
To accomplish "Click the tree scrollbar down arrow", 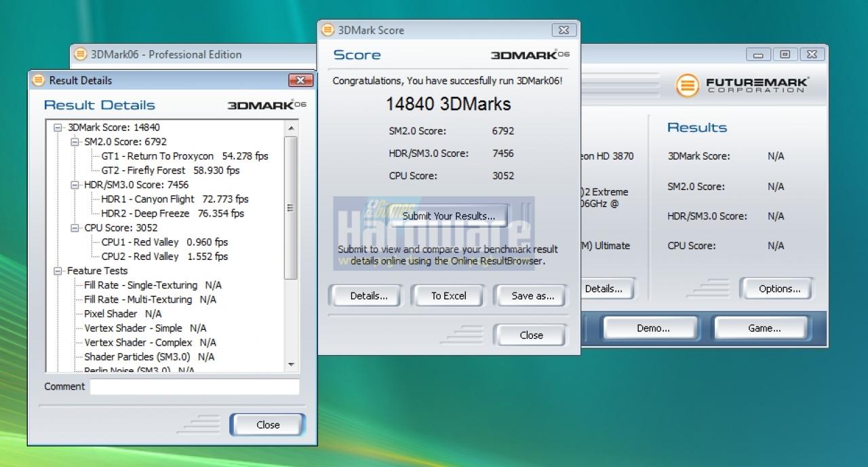I will coord(291,365).
